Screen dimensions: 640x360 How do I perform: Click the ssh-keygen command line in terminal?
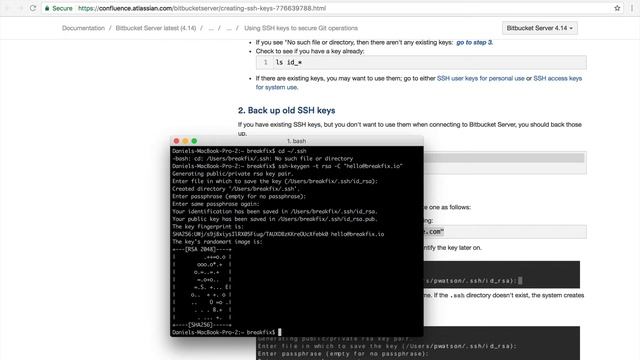coord(287,166)
